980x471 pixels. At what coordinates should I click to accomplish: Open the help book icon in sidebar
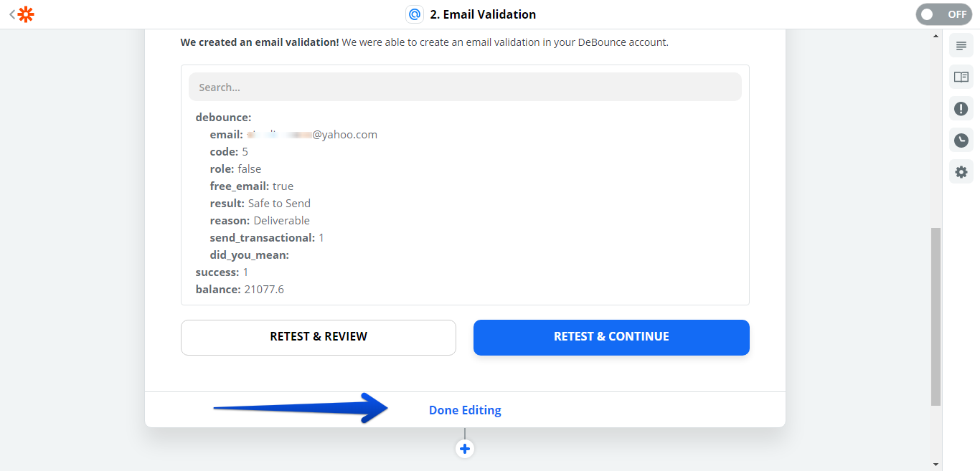point(961,77)
